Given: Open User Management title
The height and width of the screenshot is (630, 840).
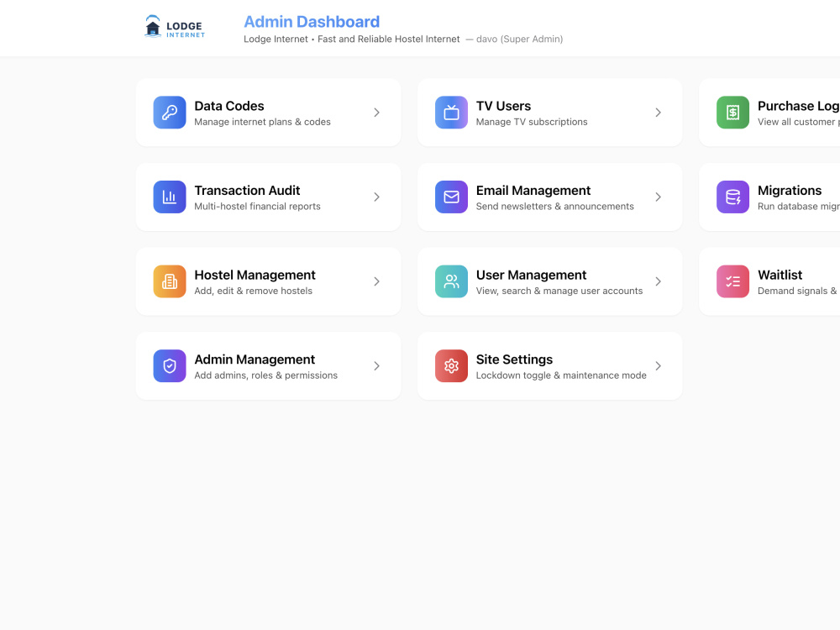Looking at the screenshot, I should (532, 276).
